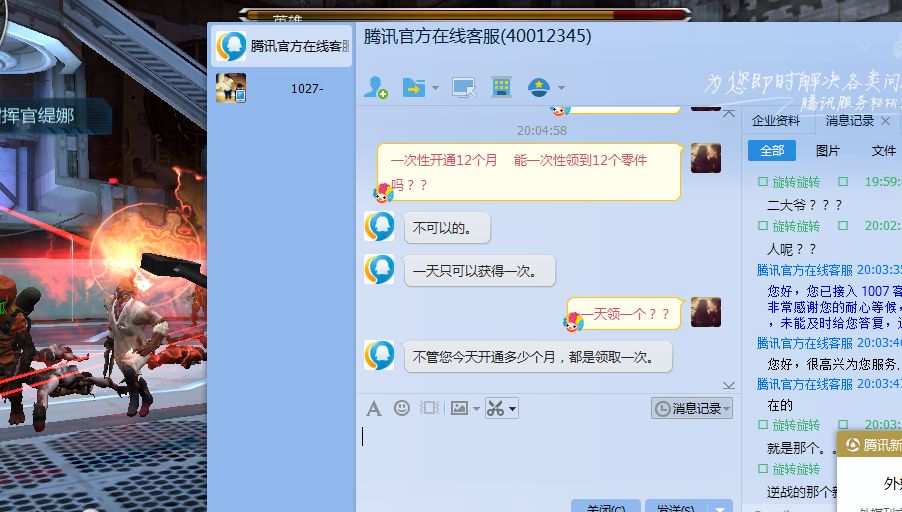This screenshot has height=512, width=902.
Task: Close the 消息记录 tab
Action: tap(886, 121)
